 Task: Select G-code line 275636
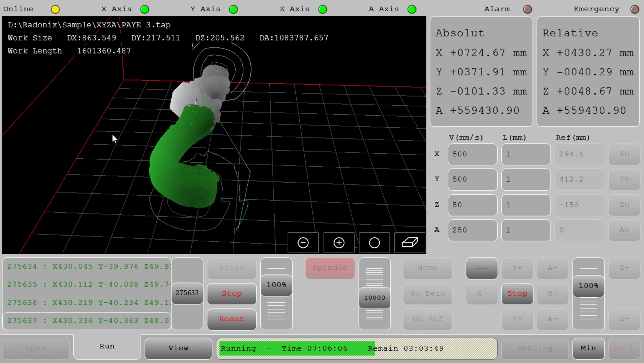tap(87, 303)
